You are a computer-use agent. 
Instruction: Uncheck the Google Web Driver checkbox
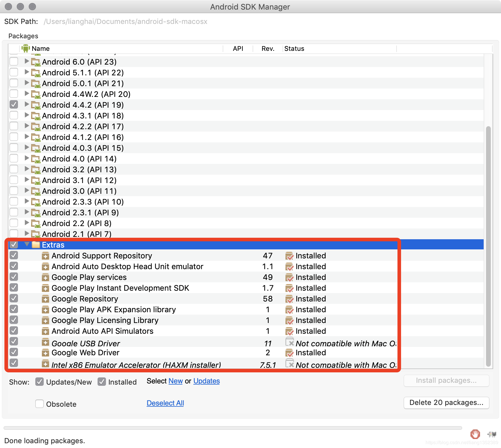(14, 352)
